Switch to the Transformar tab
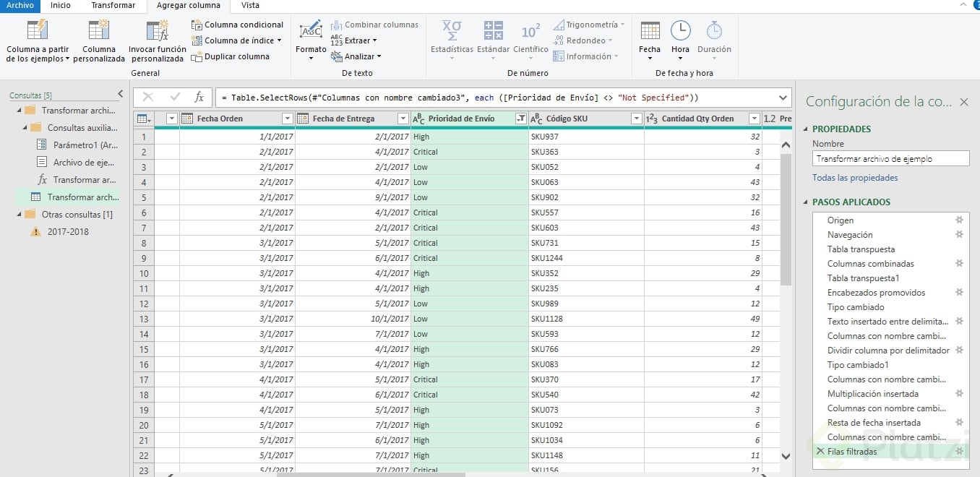Image resolution: width=980 pixels, height=477 pixels. coord(113,5)
